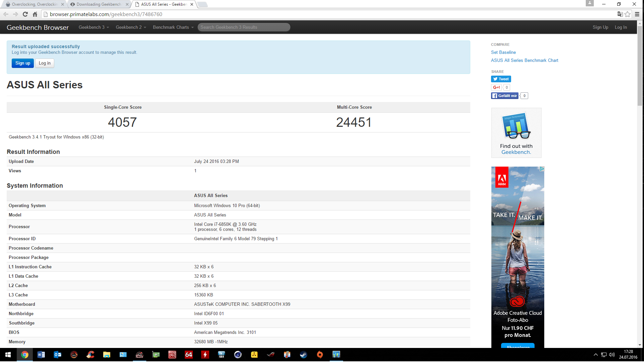Image resolution: width=644 pixels, height=364 pixels.
Task: Open AIDA64 from the taskbar
Action: [188, 355]
